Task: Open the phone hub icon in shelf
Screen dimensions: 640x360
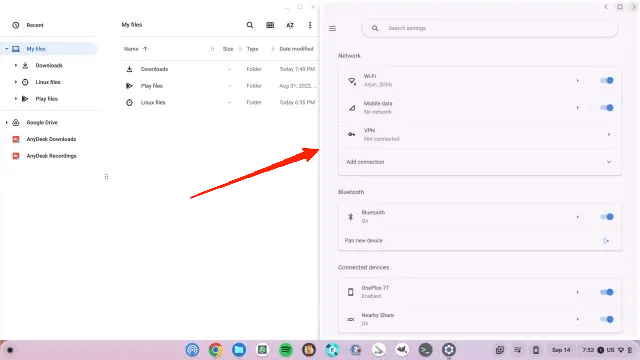Action: click(536, 350)
